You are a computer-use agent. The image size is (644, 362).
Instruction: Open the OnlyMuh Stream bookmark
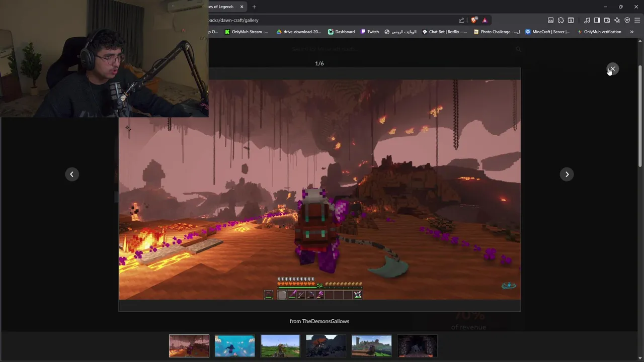[x=247, y=32]
